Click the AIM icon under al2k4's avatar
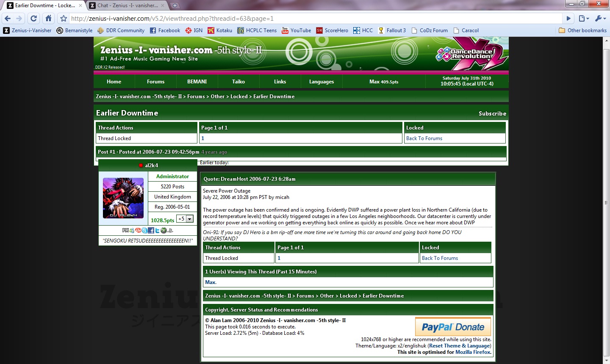Viewport: 610px width, 364px height. [138, 230]
